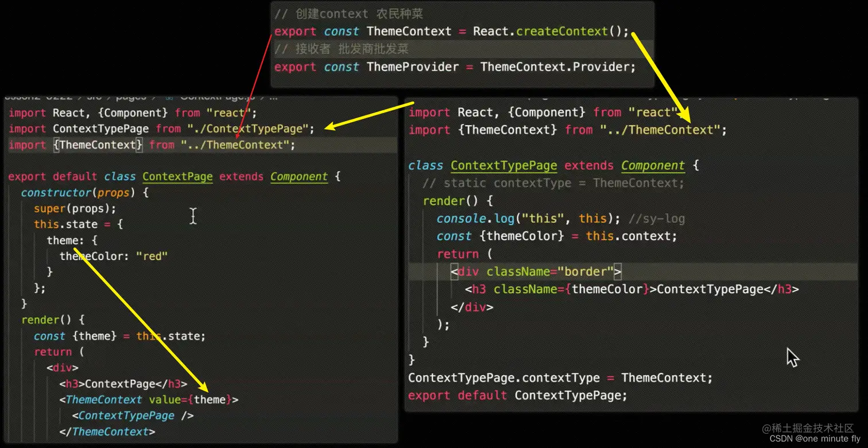Click the closing tag "</ThemeContext>"
The image size is (868, 448).
pyautogui.click(x=107, y=431)
